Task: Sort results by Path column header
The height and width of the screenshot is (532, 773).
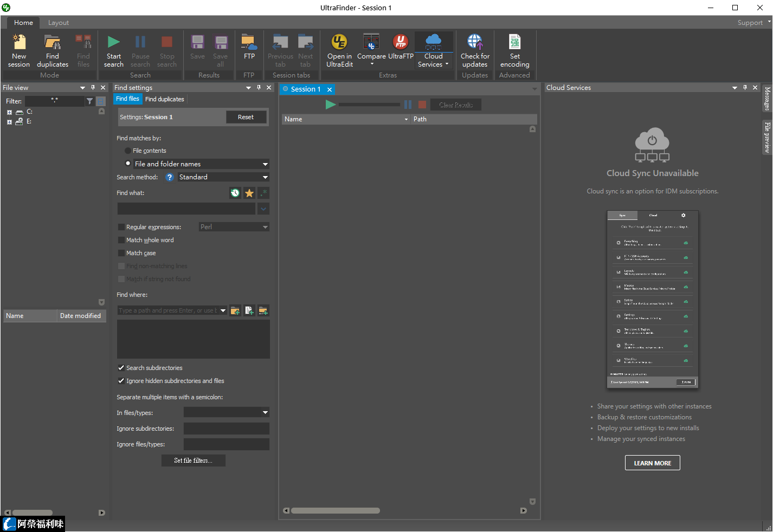Action: point(473,119)
